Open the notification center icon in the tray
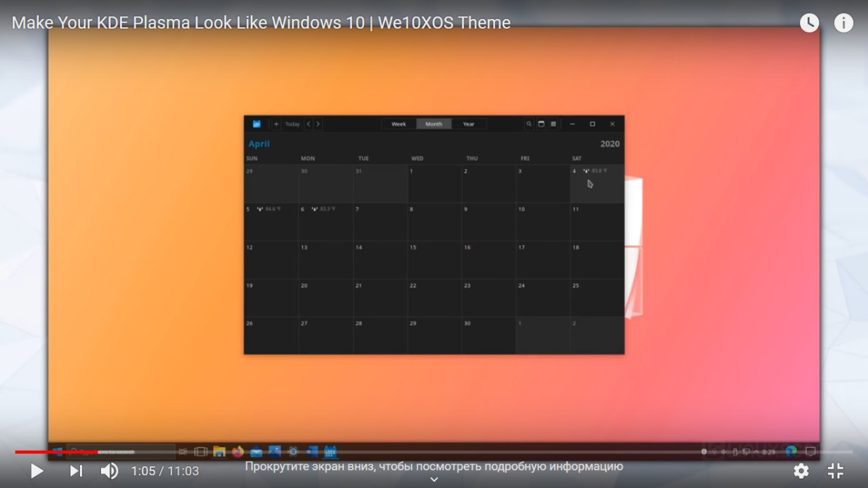Screen dimensions: 868x488 pyautogui.click(x=810, y=451)
